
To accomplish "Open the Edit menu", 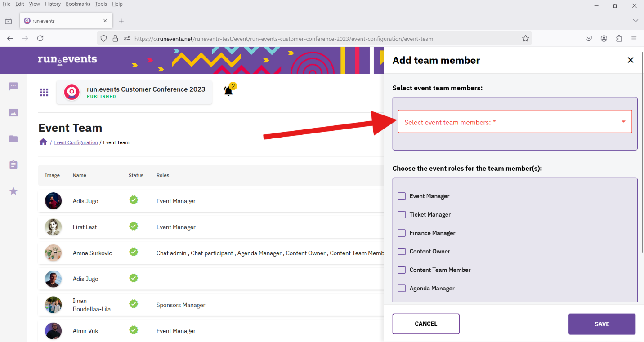I will coord(20,4).
